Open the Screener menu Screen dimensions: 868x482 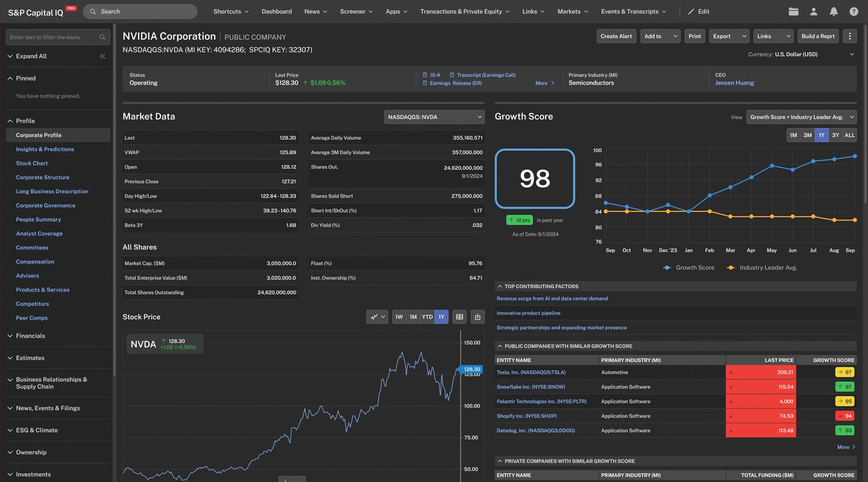[x=356, y=11]
